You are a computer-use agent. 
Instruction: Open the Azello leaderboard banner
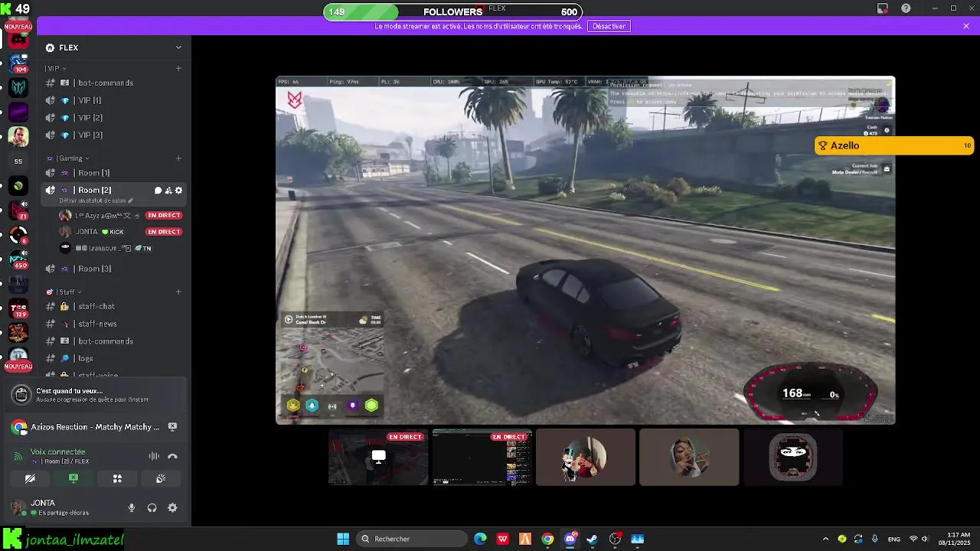coord(894,145)
